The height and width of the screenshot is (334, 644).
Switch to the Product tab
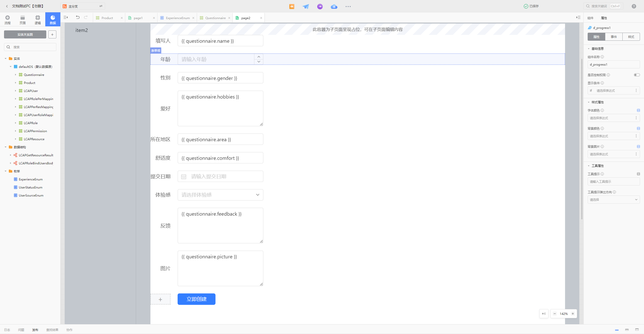[107, 18]
